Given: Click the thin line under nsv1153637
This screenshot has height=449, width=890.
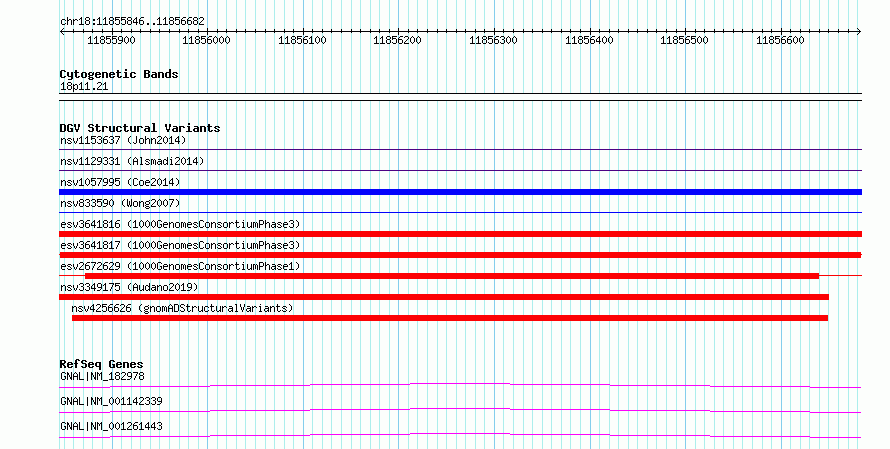Looking at the screenshot, I should pyautogui.click(x=460, y=150).
